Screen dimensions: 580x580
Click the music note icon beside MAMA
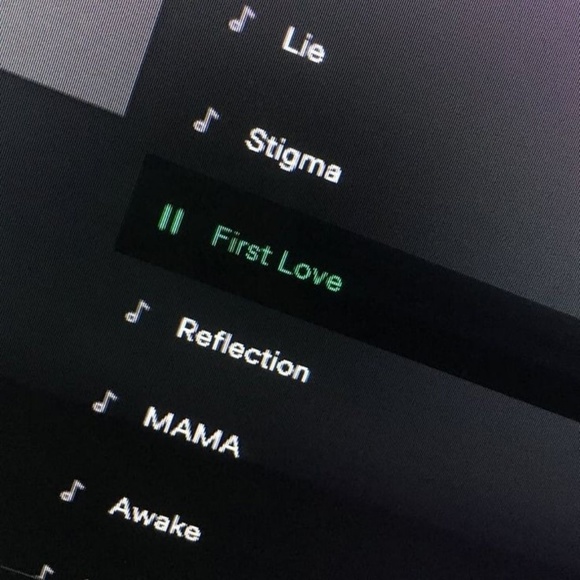point(104,401)
